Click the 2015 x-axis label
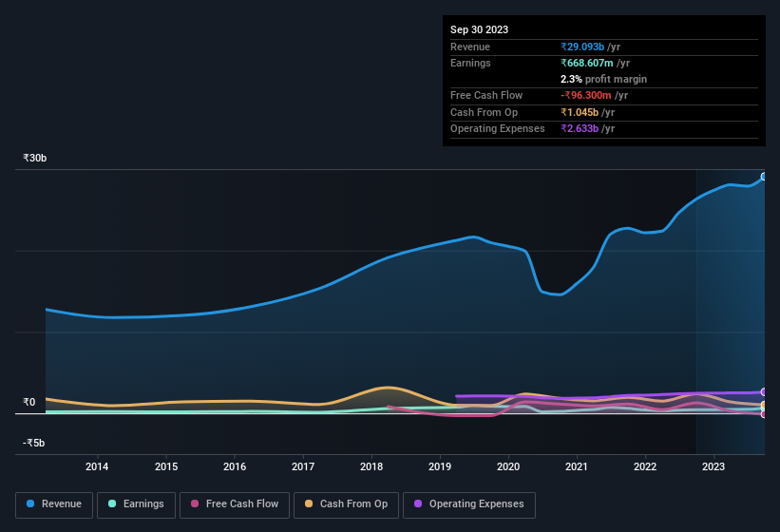The image size is (780, 532). point(166,466)
